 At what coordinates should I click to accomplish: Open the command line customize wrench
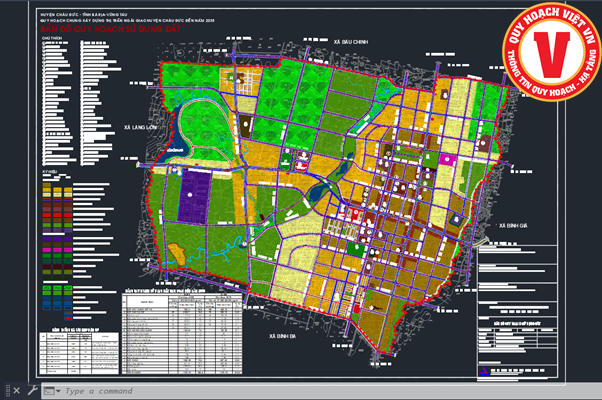pos(32,391)
